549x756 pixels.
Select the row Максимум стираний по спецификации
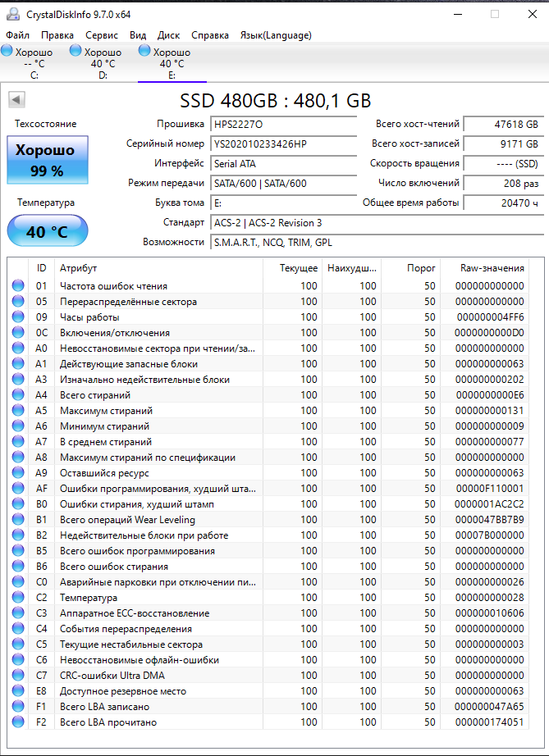[268, 457]
